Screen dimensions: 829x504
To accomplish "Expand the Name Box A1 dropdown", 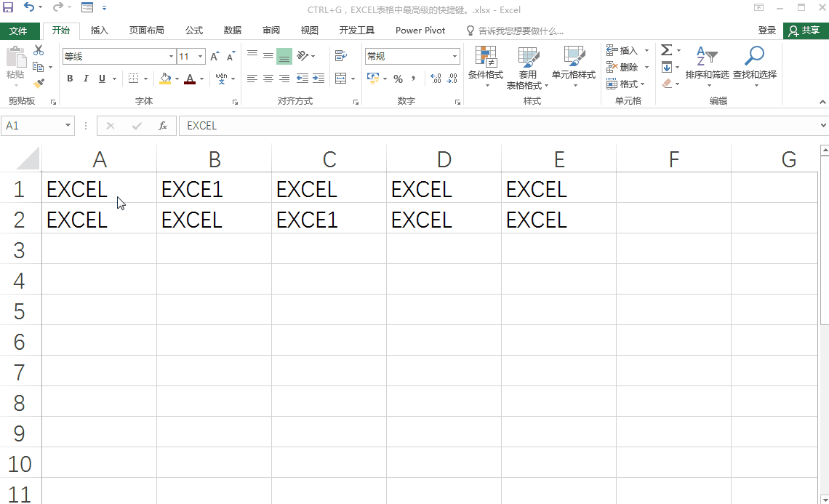I will pos(68,125).
